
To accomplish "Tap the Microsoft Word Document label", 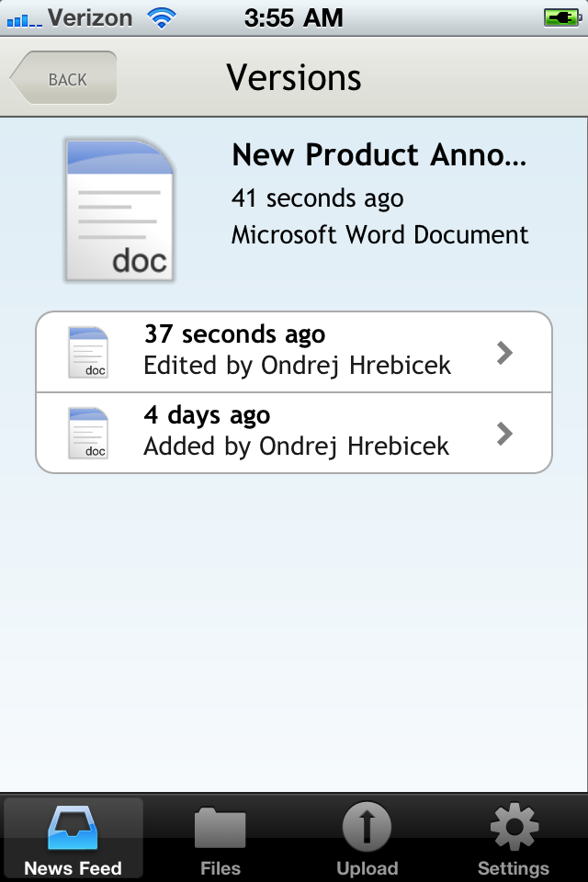I will tap(379, 234).
